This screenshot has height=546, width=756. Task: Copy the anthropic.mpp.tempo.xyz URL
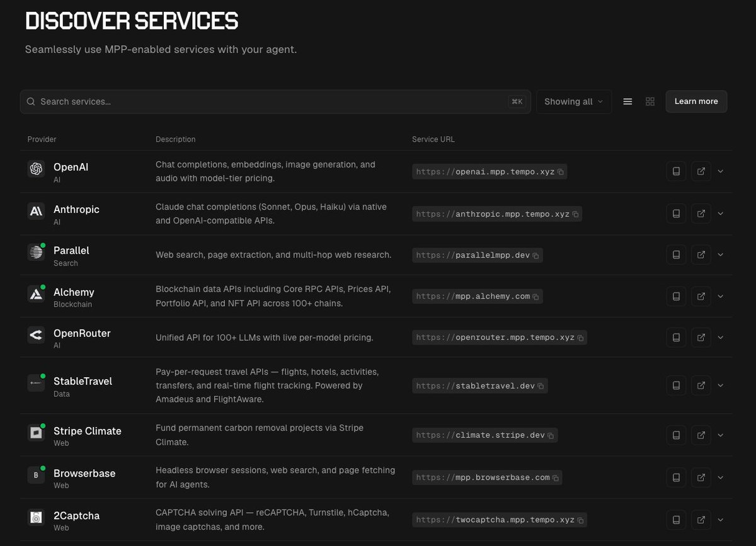575,214
